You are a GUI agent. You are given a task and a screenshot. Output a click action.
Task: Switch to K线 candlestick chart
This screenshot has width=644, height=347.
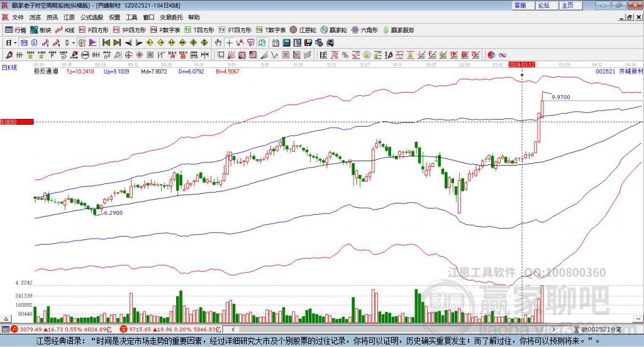65,30
